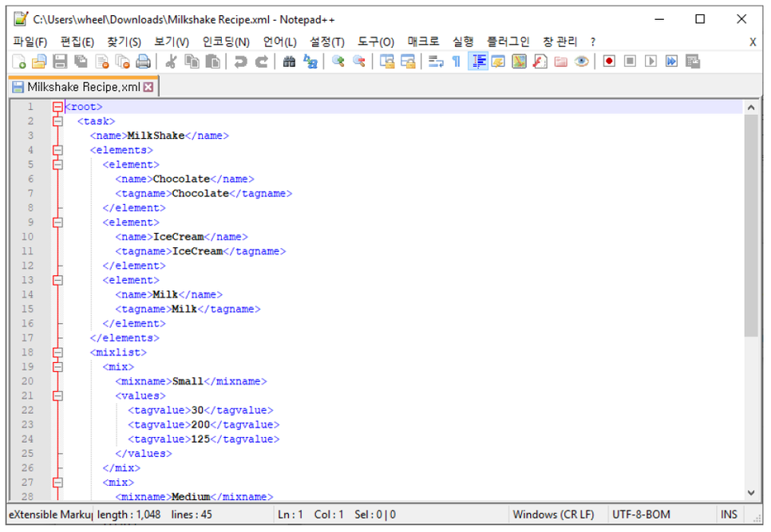The height and width of the screenshot is (532, 771).
Task: Click the vertical scrollbar thumb
Action: (751, 226)
